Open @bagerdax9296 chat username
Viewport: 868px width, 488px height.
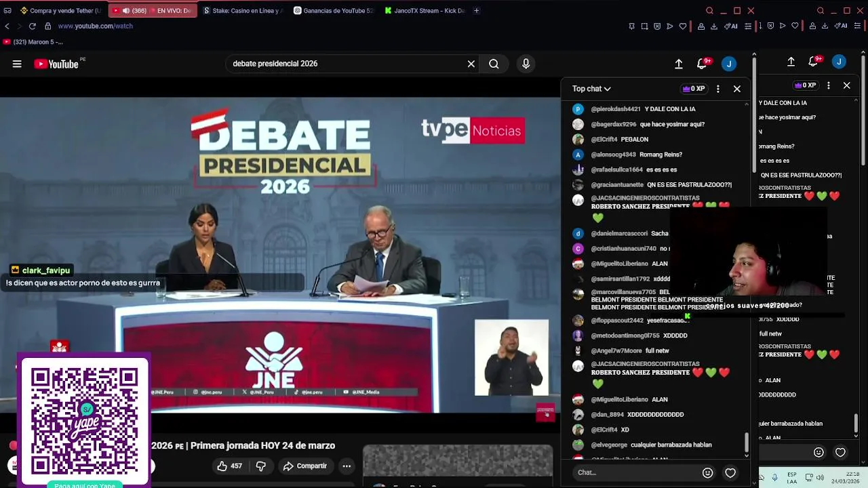coord(614,124)
